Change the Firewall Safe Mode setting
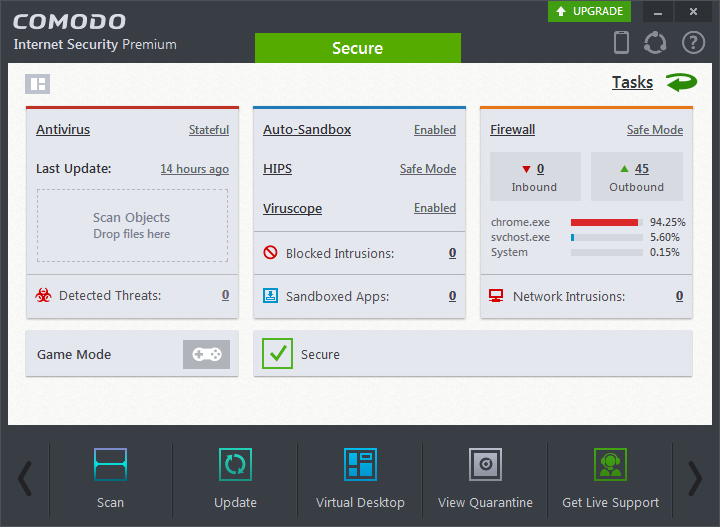 655,130
